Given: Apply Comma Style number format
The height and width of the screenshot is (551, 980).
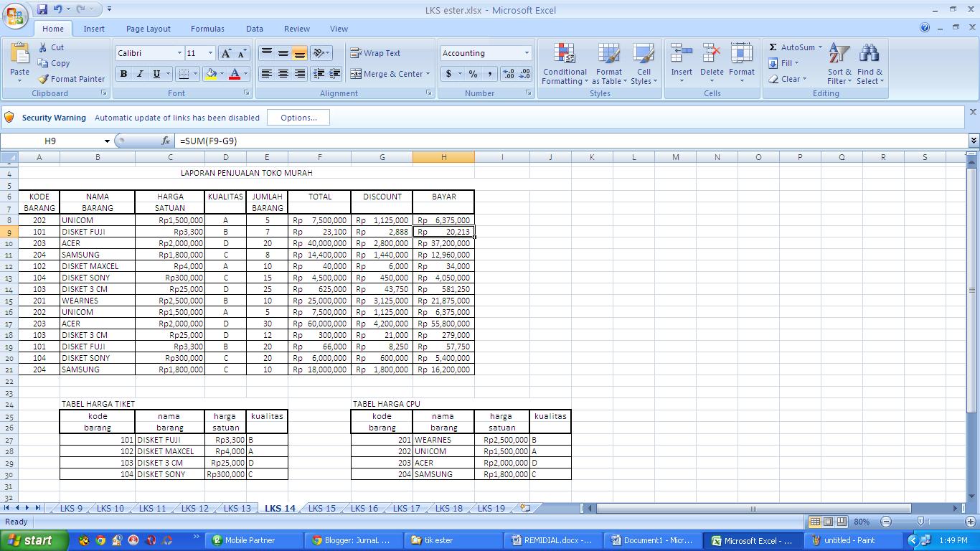Looking at the screenshot, I should (490, 74).
